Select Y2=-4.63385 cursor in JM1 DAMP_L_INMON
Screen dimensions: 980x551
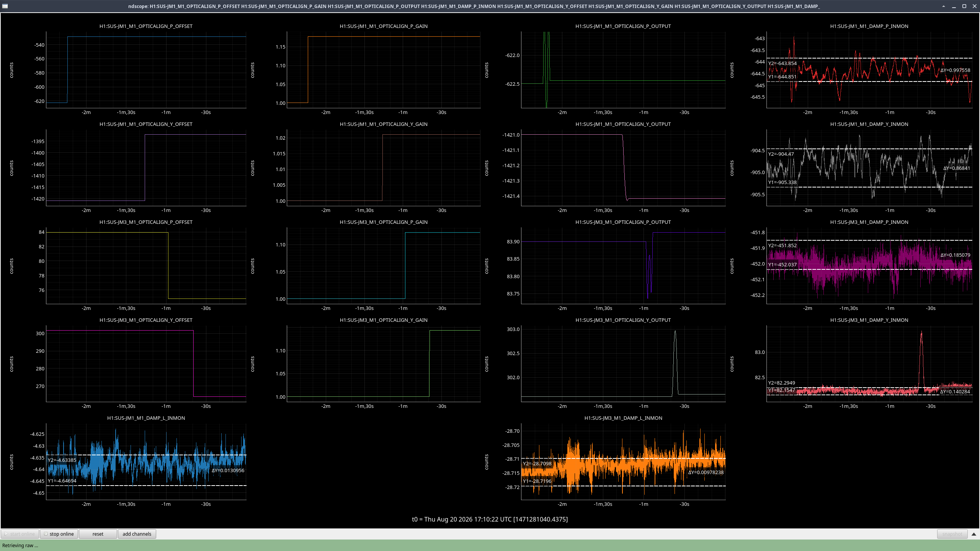coord(62,460)
